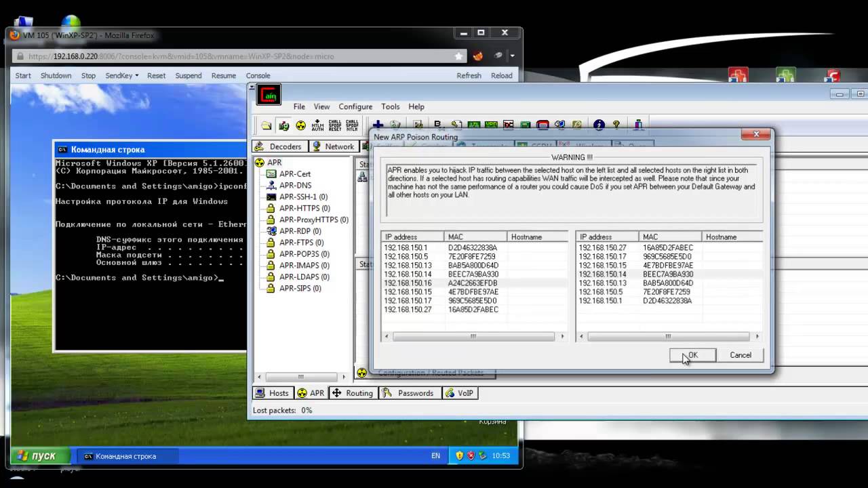868x488 pixels.
Task: Click Shutdown in the VM console toolbar
Action: (56, 76)
